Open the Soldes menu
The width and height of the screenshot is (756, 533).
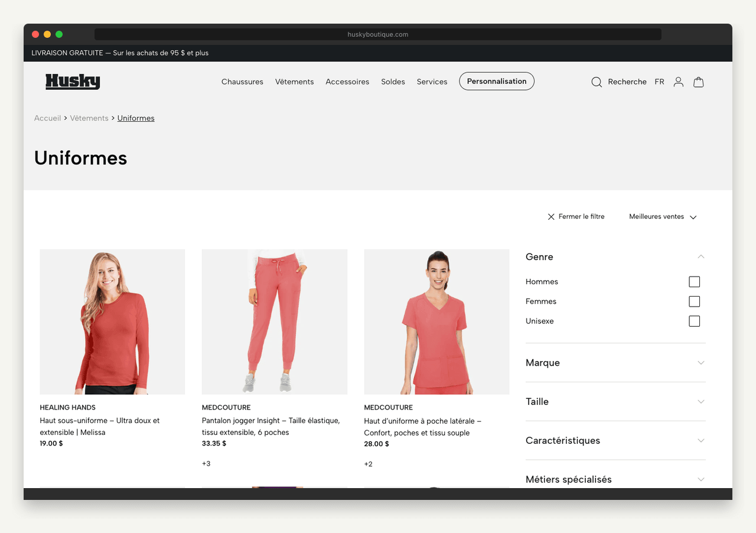pos(393,82)
